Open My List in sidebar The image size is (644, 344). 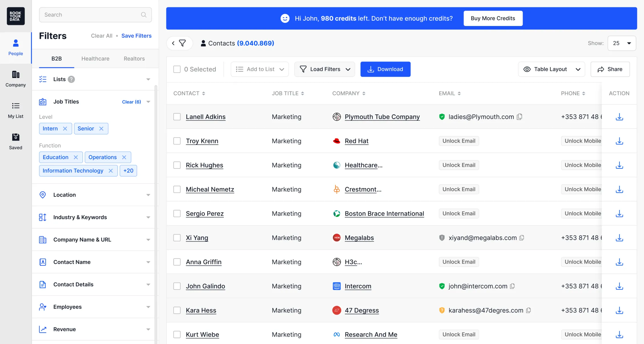coord(16,111)
